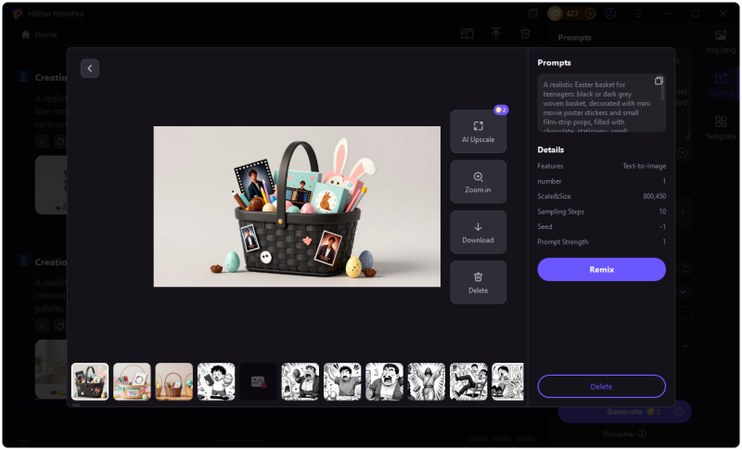
Task: Select the broken image placeholder thumbnail
Action: point(258,381)
